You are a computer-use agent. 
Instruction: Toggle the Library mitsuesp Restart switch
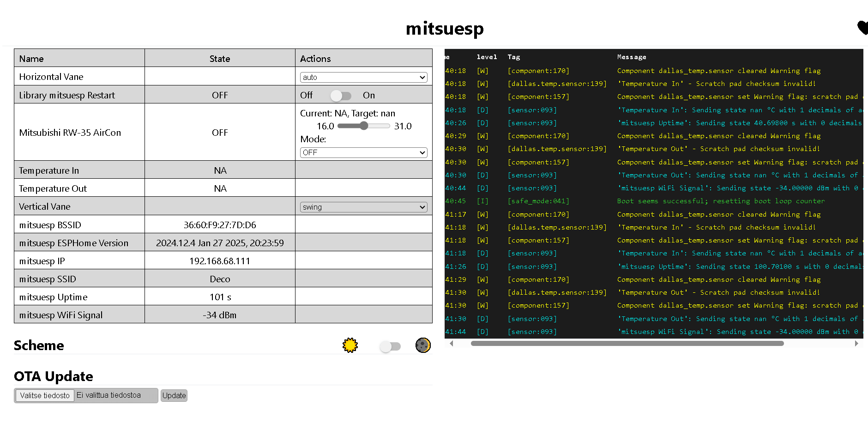pyautogui.click(x=341, y=96)
